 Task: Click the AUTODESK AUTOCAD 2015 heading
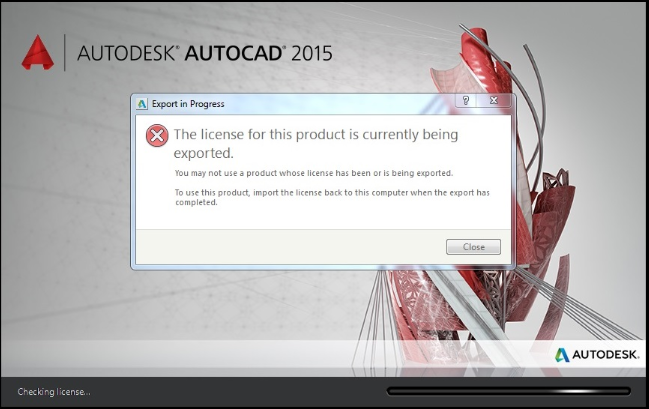point(204,53)
